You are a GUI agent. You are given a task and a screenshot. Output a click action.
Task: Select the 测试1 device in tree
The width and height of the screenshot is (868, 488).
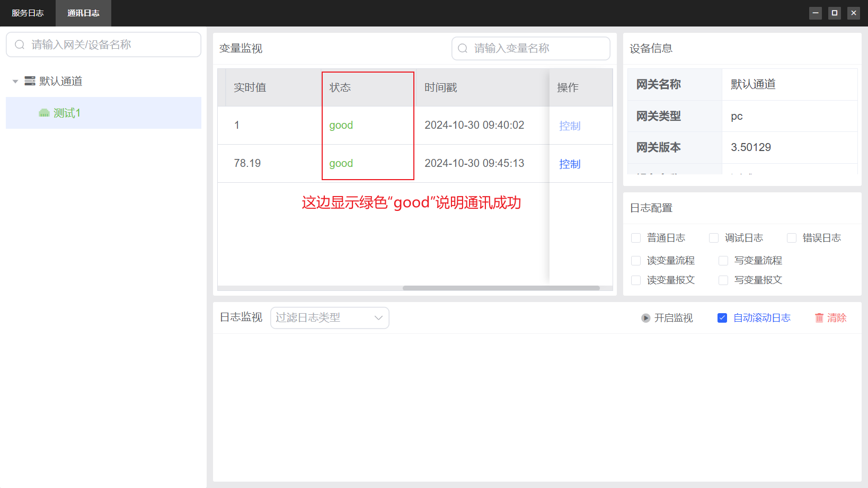[x=67, y=113]
